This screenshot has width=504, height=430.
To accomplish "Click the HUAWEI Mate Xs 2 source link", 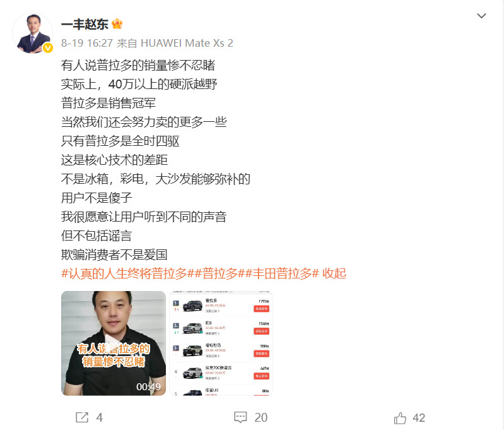I will 187,43.
